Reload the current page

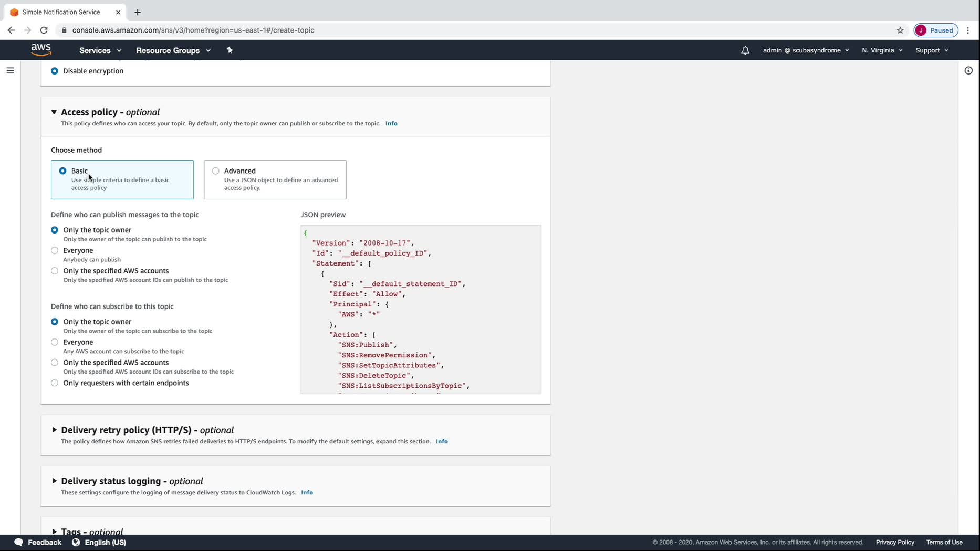(44, 30)
